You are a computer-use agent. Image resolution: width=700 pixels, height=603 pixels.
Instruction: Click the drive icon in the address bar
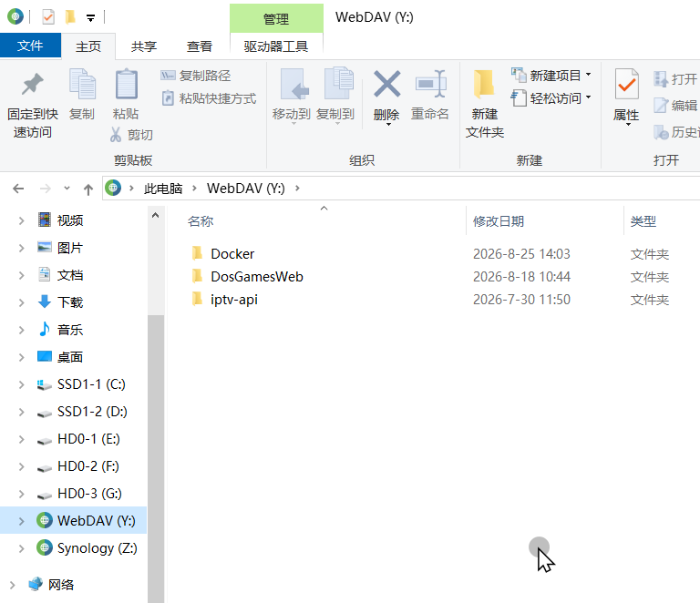pos(113,189)
